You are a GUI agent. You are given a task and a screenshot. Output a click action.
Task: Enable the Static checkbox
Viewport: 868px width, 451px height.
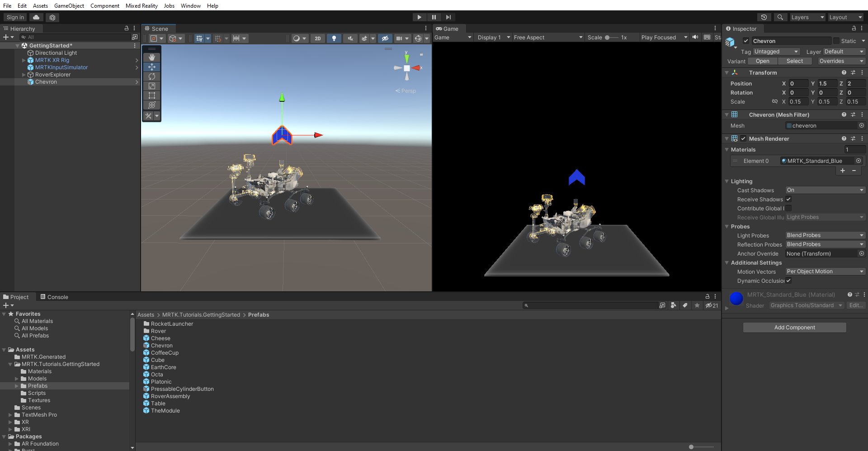pos(836,41)
